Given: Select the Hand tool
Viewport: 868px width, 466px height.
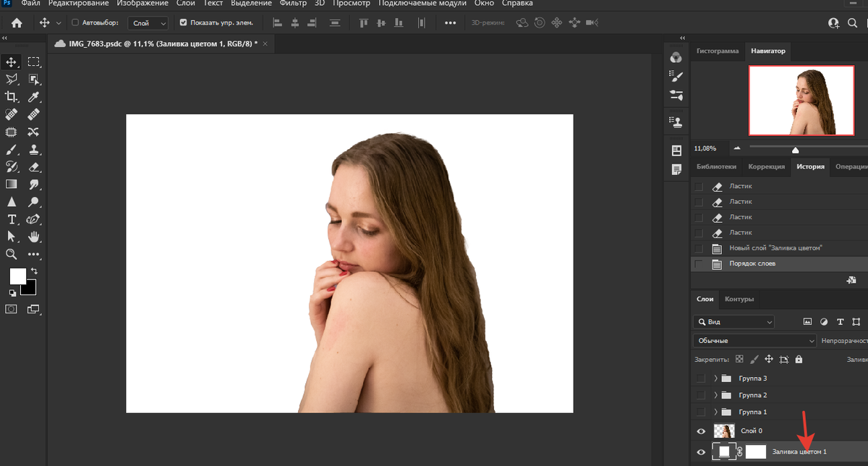Looking at the screenshot, I should point(33,237).
